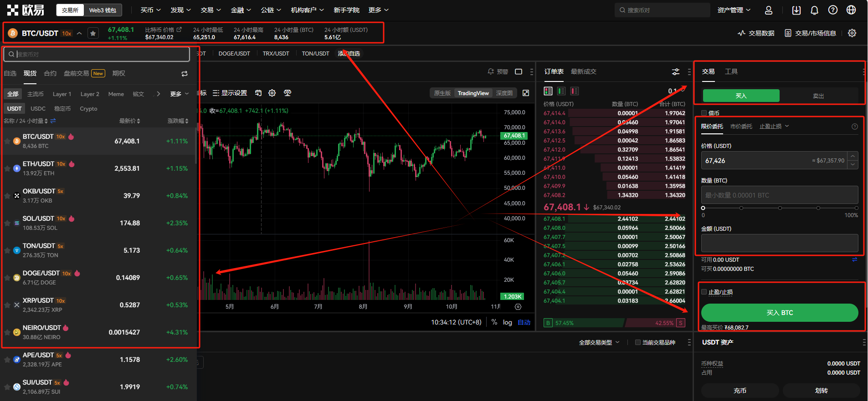Expand the 金融 menu
Screen dimensions: 868x401
[x=241, y=10]
